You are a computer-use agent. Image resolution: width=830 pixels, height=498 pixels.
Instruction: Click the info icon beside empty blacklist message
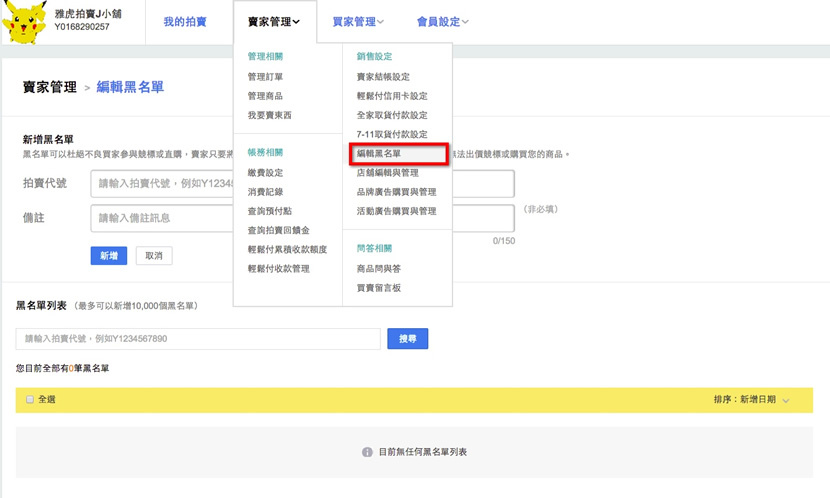(x=367, y=452)
